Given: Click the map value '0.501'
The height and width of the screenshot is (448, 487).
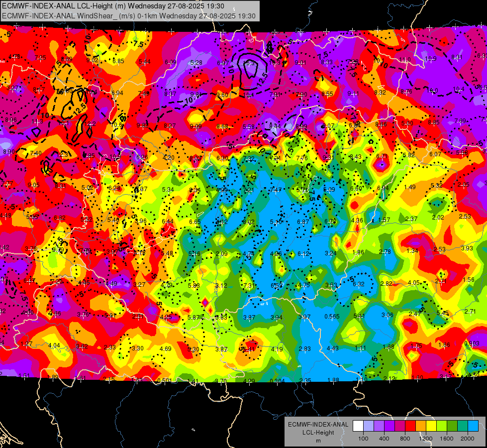Looking at the screenshot, I should (x=165, y=381).
